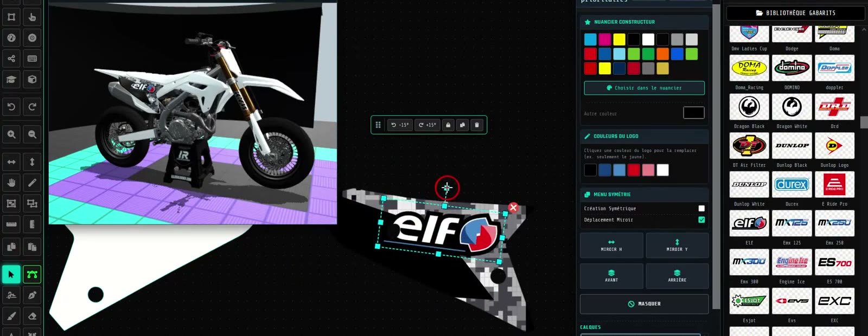Toggle the horizontal ruler icon
868x336 pixels.
pos(11,224)
